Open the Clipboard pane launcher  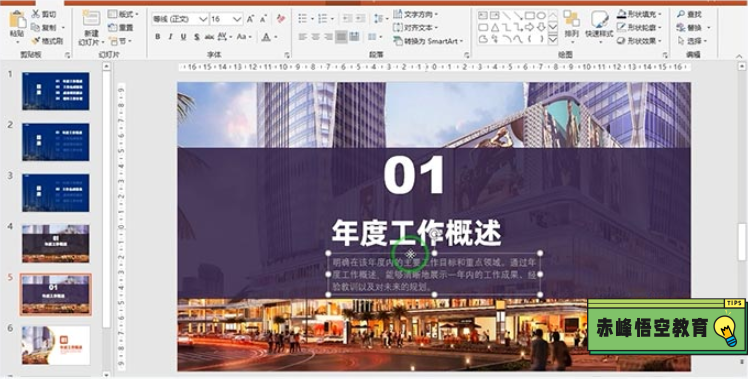[68, 55]
